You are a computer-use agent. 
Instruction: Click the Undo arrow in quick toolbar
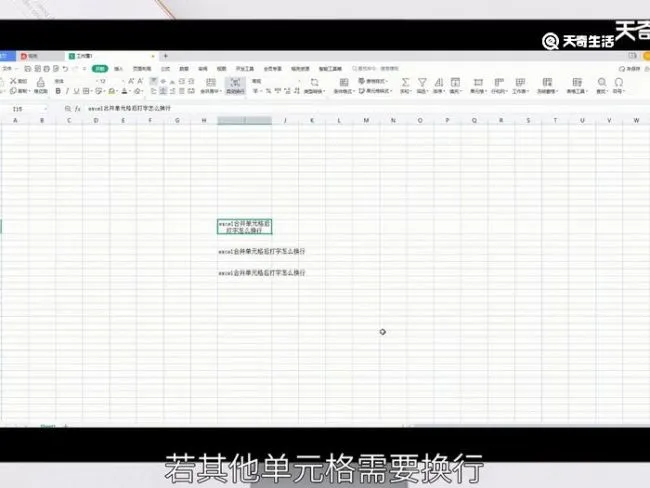pyautogui.click(x=65, y=68)
